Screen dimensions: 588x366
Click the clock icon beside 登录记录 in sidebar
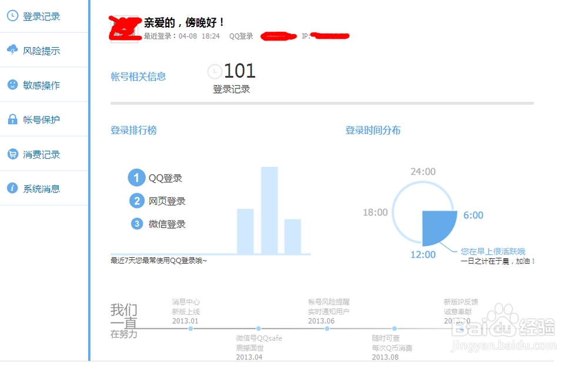(x=12, y=16)
